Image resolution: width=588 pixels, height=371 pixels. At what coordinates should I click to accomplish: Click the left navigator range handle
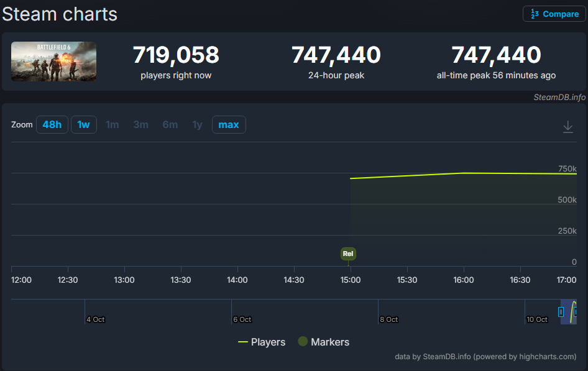(x=561, y=312)
